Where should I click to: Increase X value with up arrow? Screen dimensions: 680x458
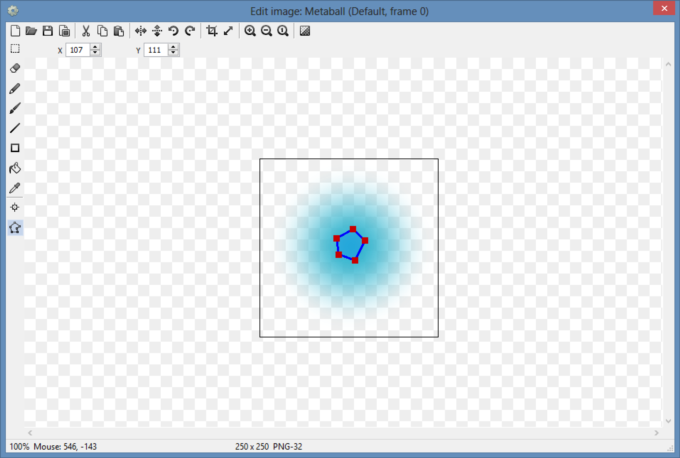point(95,47)
